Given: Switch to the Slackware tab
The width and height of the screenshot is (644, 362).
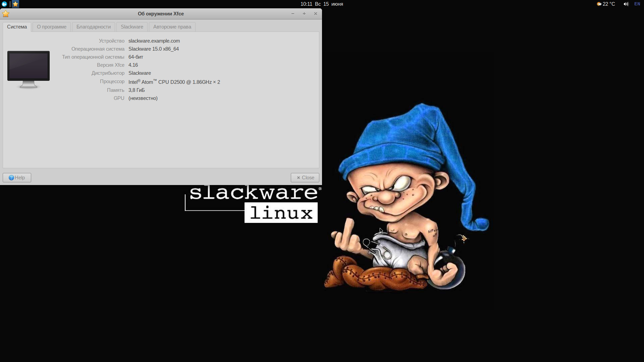Looking at the screenshot, I should coord(132,27).
